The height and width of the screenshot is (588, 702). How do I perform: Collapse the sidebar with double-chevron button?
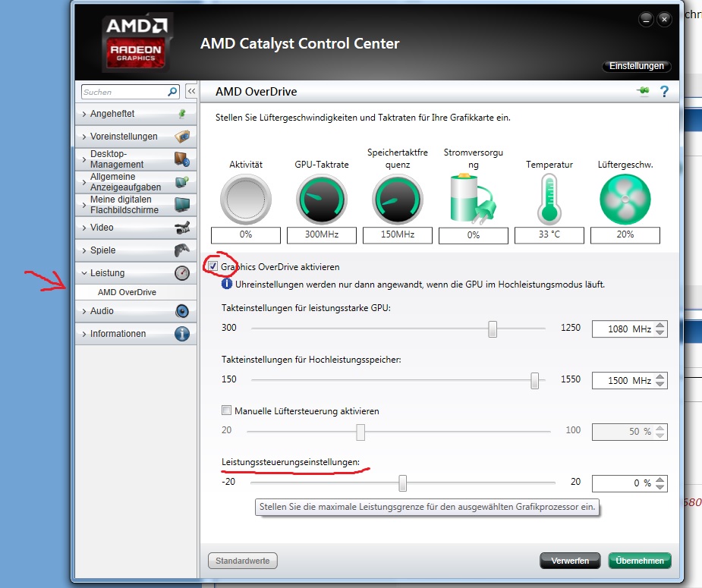click(x=191, y=91)
